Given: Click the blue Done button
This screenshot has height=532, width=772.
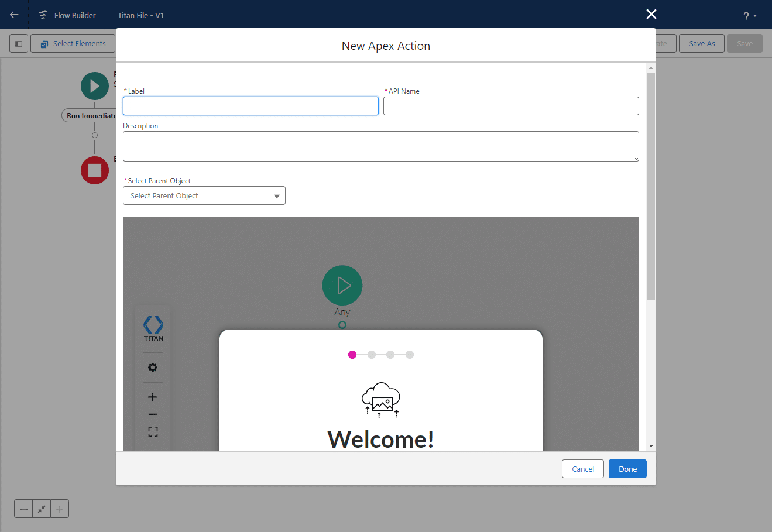Looking at the screenshot, I should (627, 469).
